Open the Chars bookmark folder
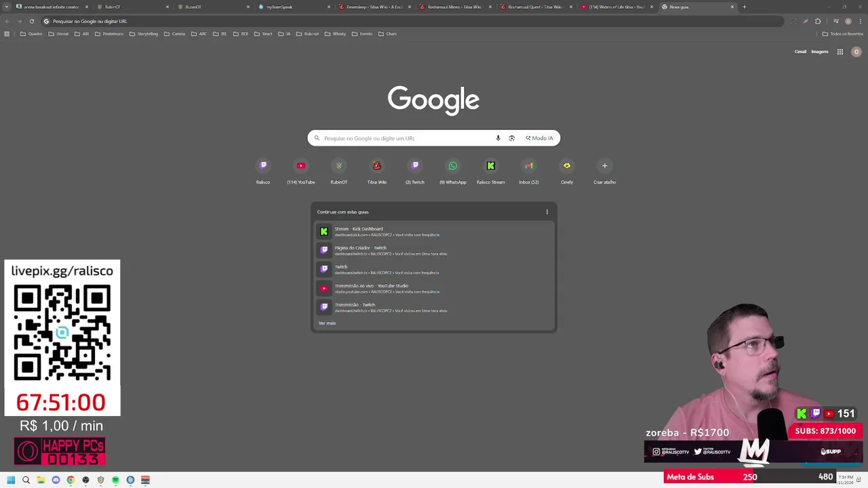Screen dimensions: 868x488 [387, 34]
